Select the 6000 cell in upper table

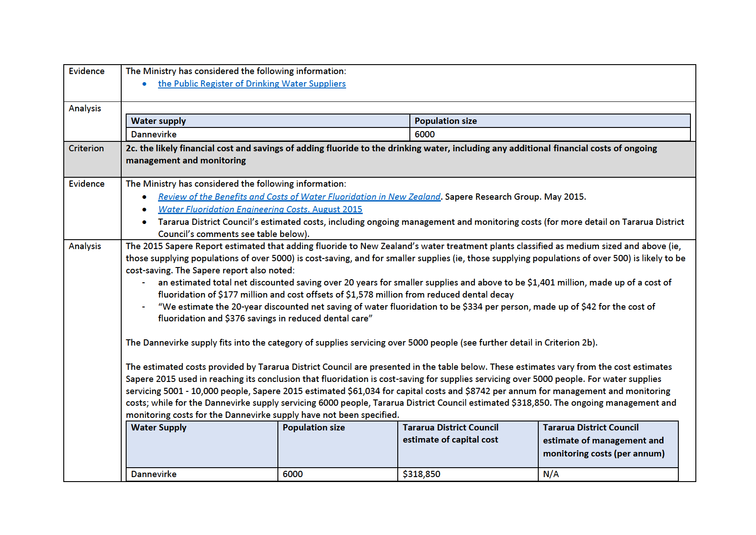[425, 134]
